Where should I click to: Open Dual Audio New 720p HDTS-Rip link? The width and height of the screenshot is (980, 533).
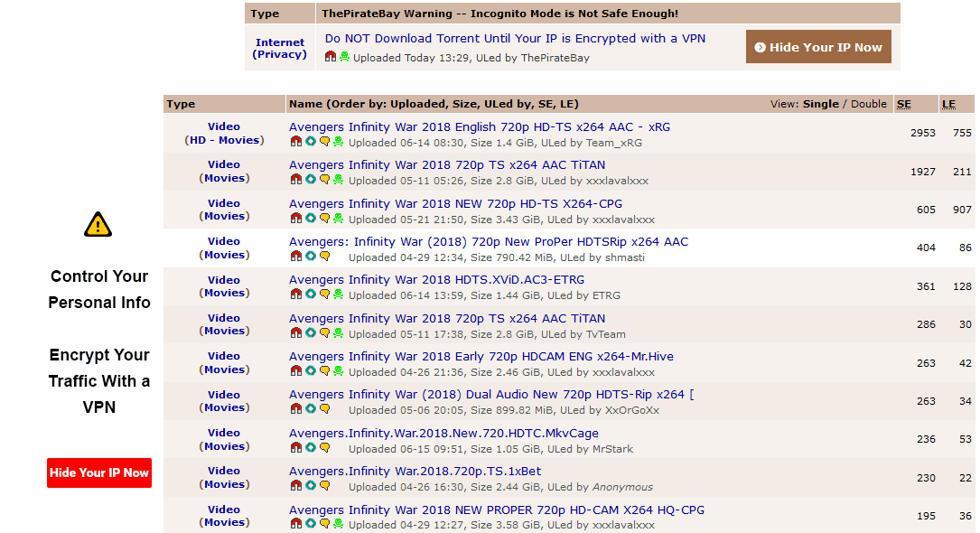(491, 395)
